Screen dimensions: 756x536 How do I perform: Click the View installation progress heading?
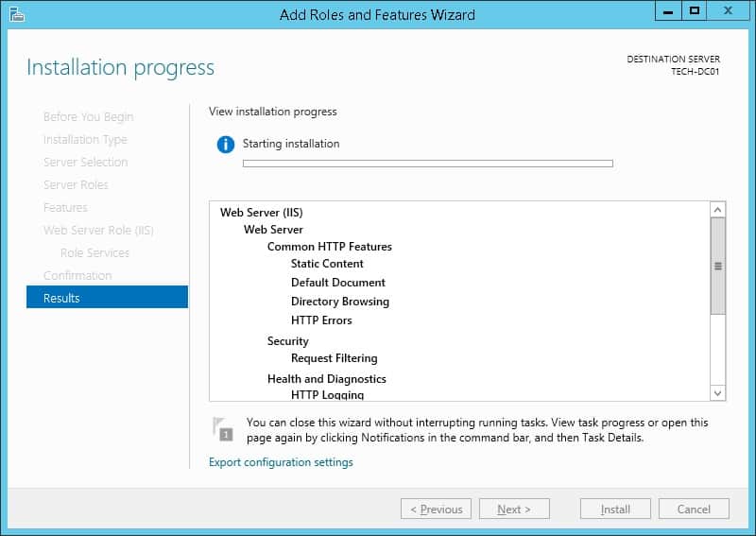click(272, 112)
